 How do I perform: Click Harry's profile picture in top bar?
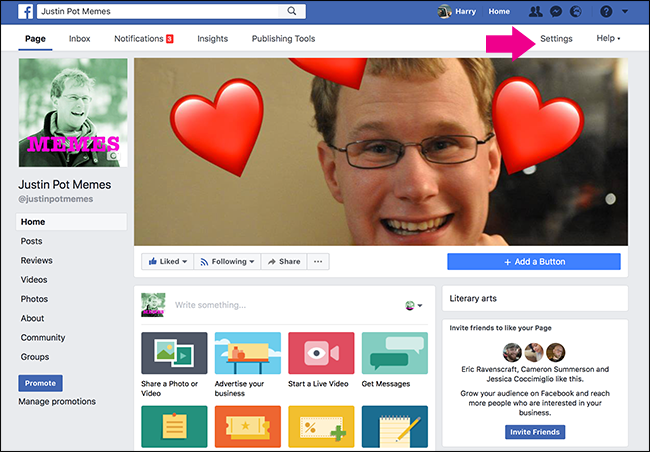click(x=445, y=12)
